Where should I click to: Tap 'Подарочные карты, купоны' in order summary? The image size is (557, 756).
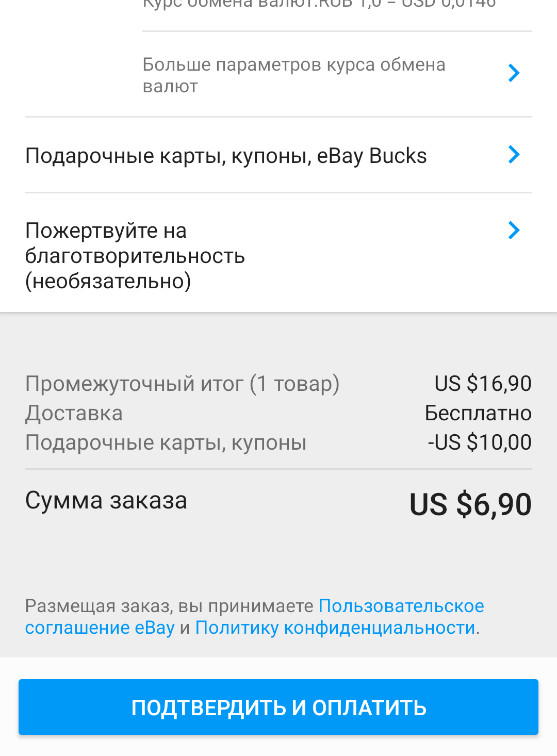click(x=166, y=442)
